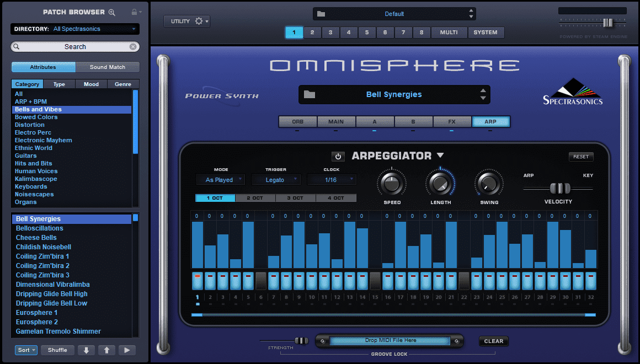The image size is (640, 364).
Task: Toggle arpeggiator step 32 button
Action: tap(590, 281)
